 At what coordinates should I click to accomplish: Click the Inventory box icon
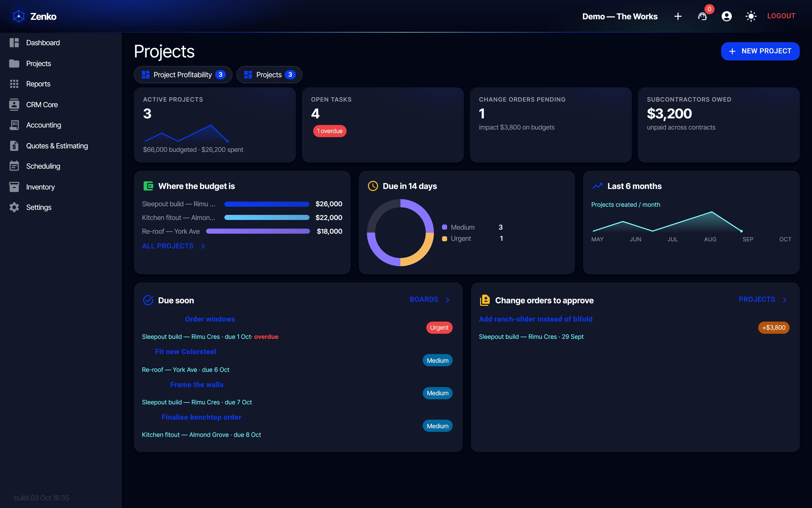click(x=14, y=187)
